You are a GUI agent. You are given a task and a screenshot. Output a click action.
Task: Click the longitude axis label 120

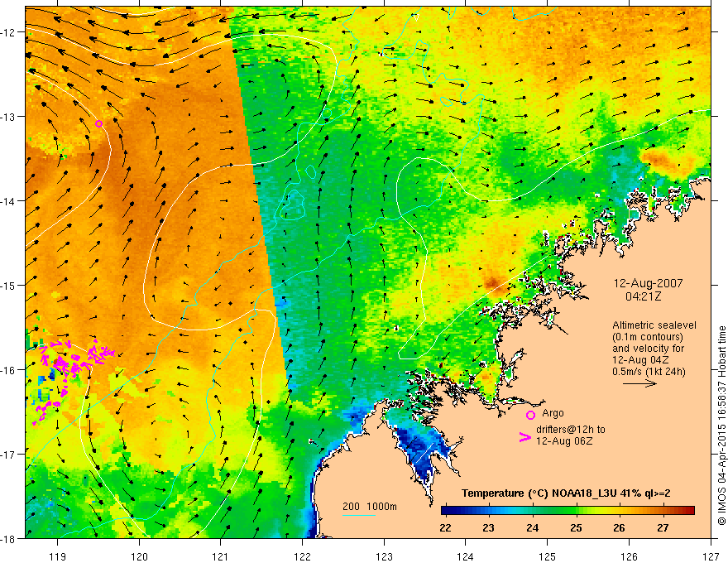click(139, 556)
